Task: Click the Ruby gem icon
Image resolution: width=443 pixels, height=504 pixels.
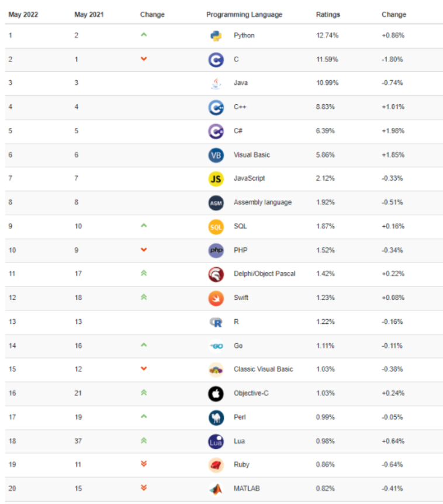Action: pos(216,465)
